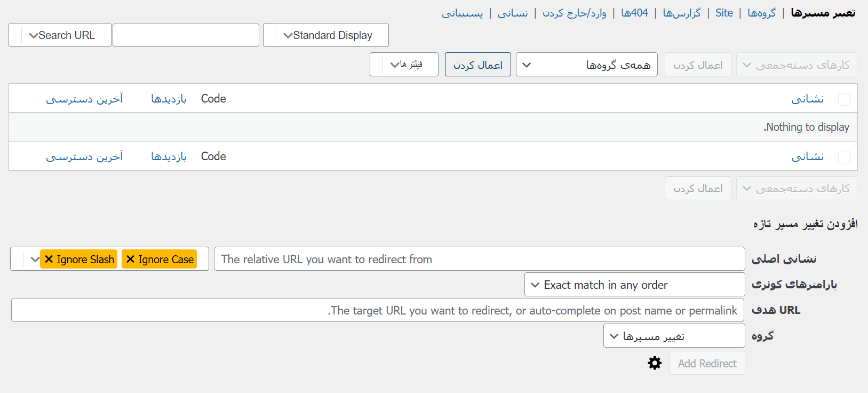
Task: Click the URL هدف label
Action: [x=776, y=310]
